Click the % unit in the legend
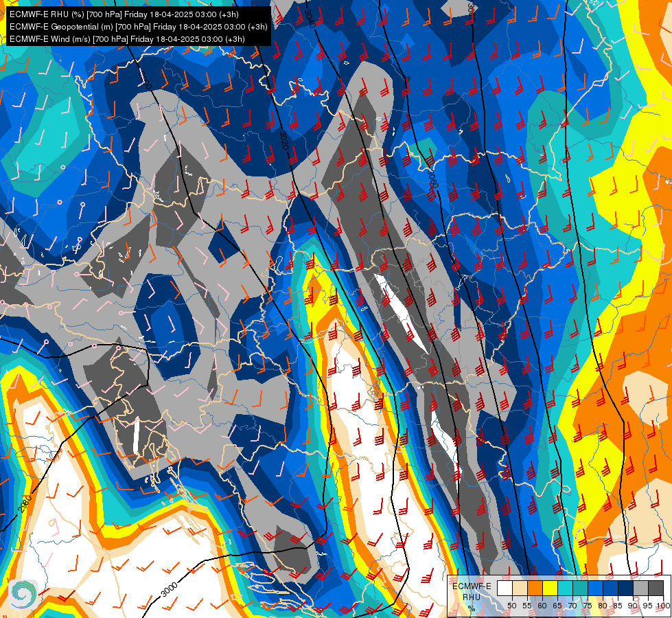The height and width of the screenshot is (618, 672). (x=472, y=608)
